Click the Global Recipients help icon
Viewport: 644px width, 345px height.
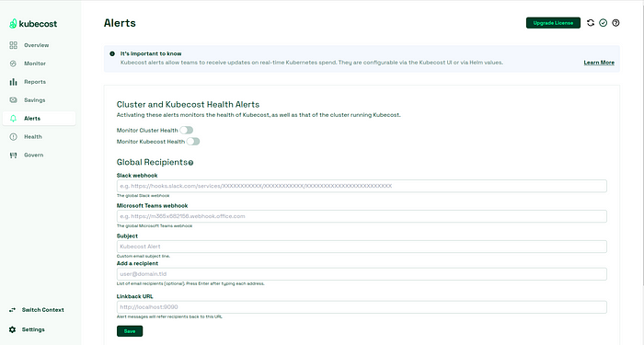click(190, 163)
